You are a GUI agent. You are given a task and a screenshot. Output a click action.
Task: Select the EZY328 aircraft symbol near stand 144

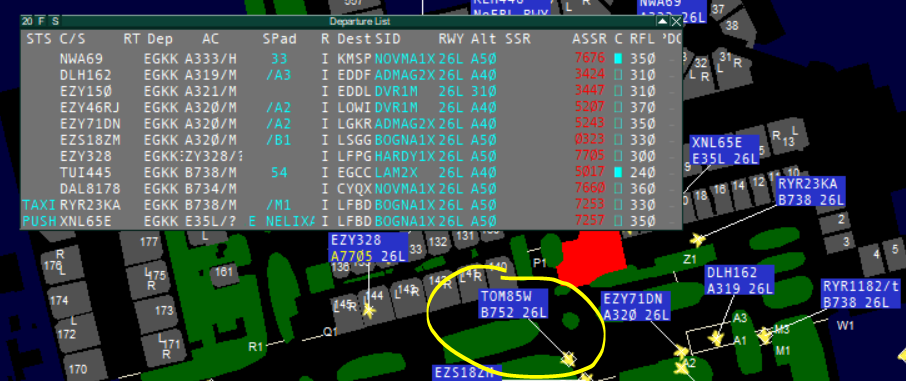368,310
